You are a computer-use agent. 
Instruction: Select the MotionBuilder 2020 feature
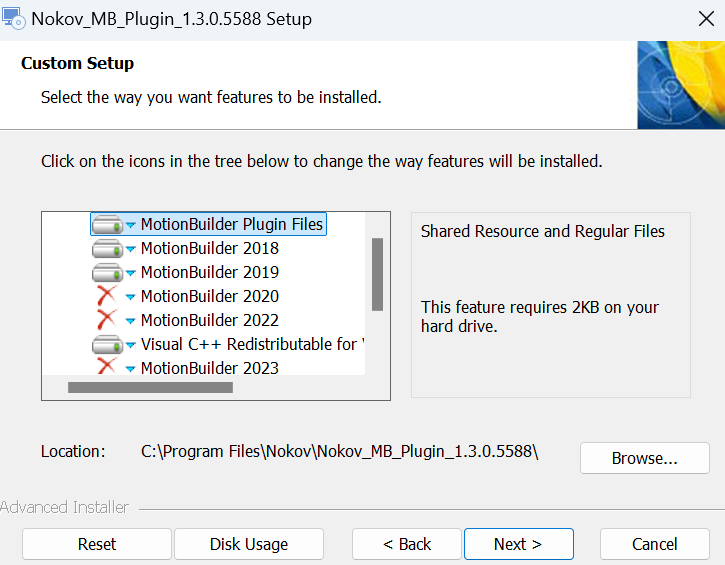[x=209, y=297]
